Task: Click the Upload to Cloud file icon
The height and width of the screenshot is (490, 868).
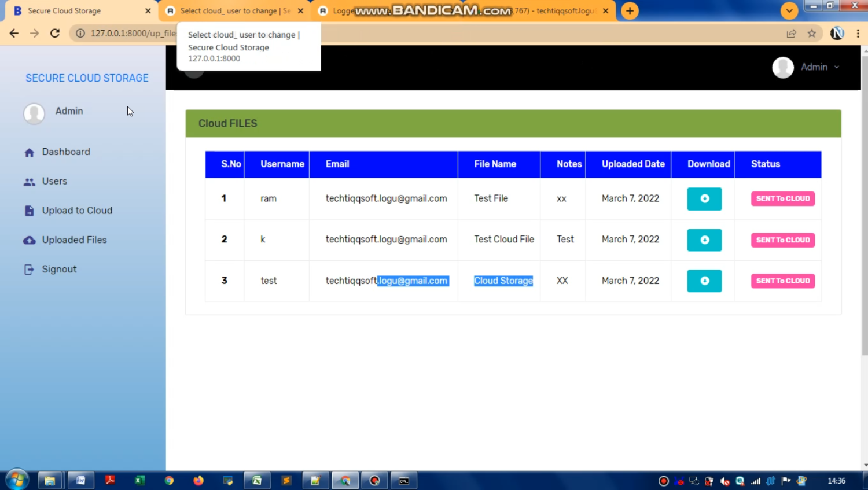Action: click(30, 211)
